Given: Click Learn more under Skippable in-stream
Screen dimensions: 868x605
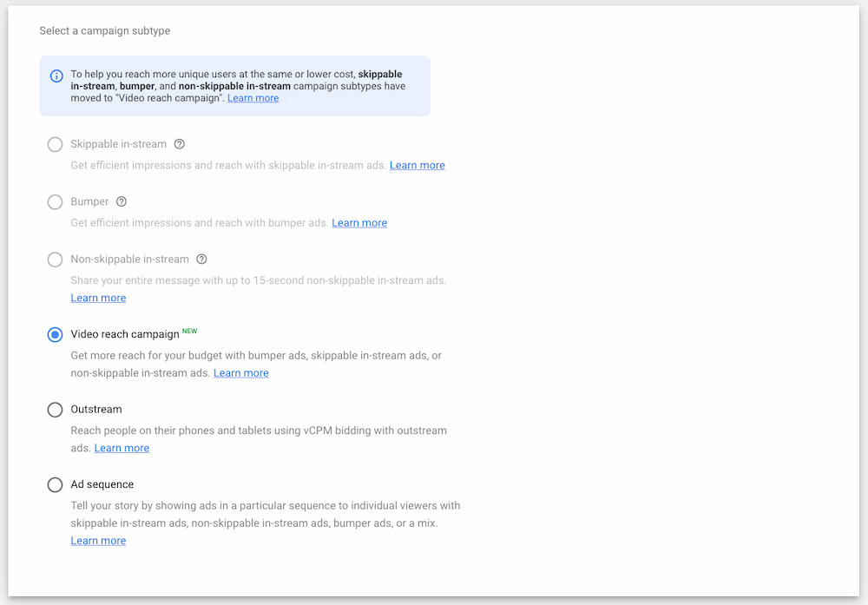Looking at the screenshot, I should (x=417, y=165).
